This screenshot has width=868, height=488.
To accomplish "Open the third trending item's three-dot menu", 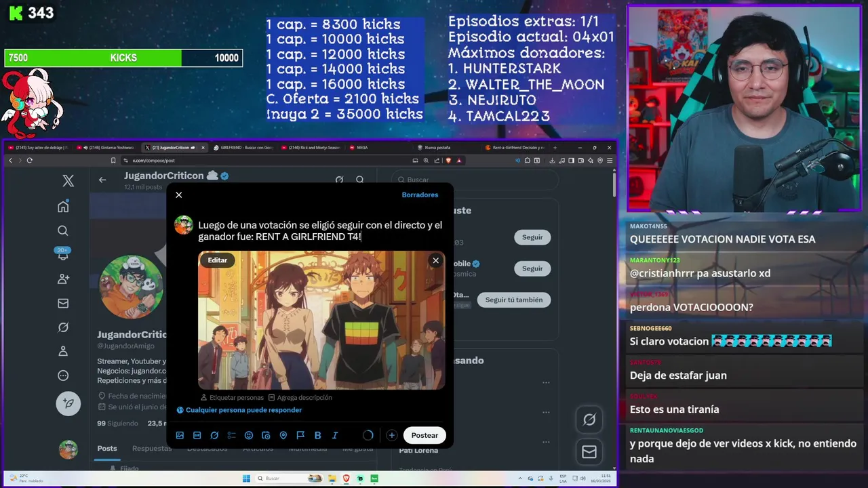I will pyautogui.click(x=546, y=441).
